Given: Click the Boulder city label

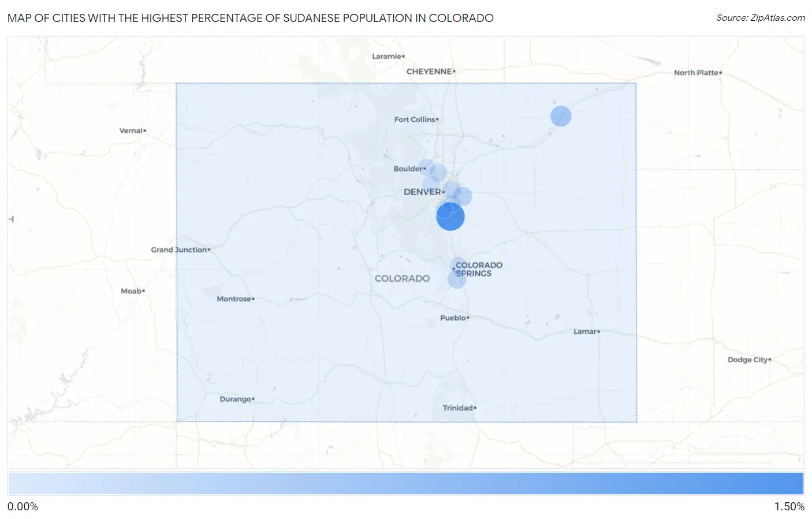Looking at the screenshot, I should tap(408, 169).
